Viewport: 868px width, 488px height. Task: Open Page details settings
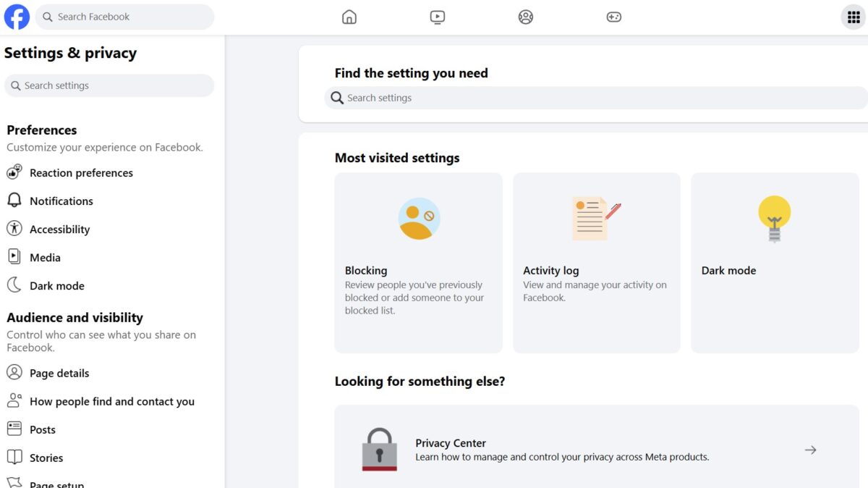(59, 373)
